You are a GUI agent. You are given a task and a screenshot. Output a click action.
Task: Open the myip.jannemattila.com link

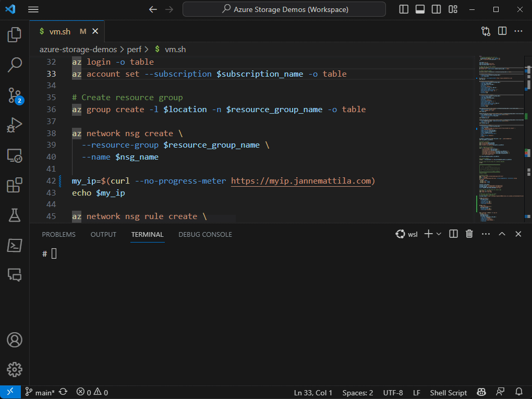(x=301, y=181)
